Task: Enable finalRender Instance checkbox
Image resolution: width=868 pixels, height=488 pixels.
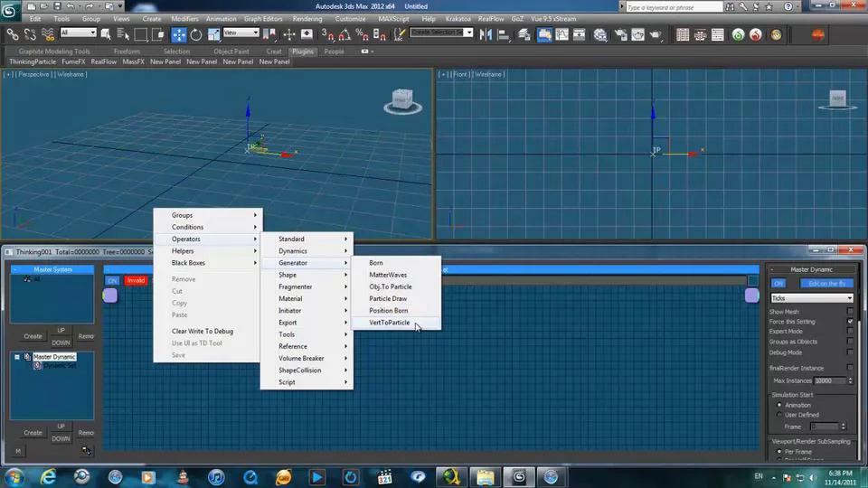Action: coord(850,368)
